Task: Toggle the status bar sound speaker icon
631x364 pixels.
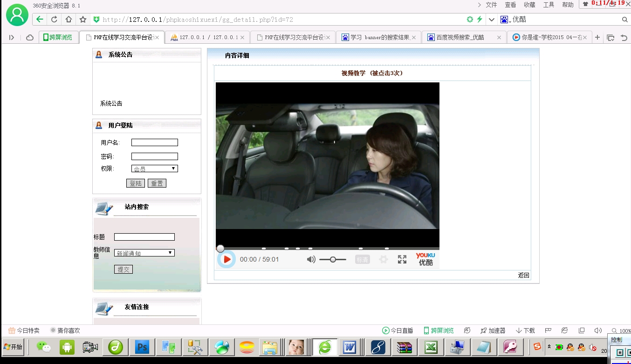Action: (598, 330)
